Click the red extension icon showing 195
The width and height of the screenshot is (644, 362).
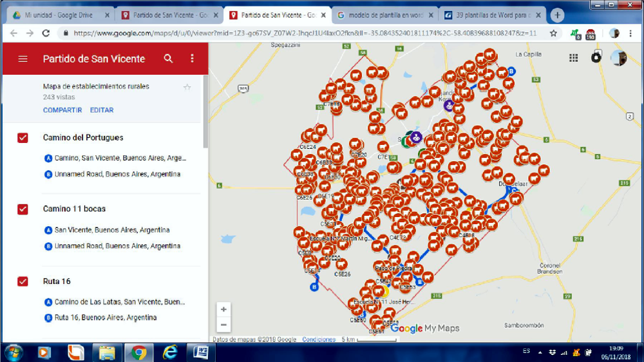point(591,35)
